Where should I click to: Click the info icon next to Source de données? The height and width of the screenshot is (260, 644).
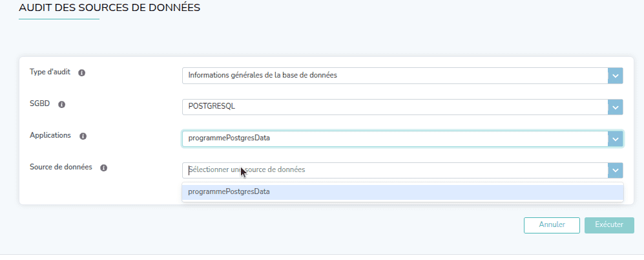103,168
